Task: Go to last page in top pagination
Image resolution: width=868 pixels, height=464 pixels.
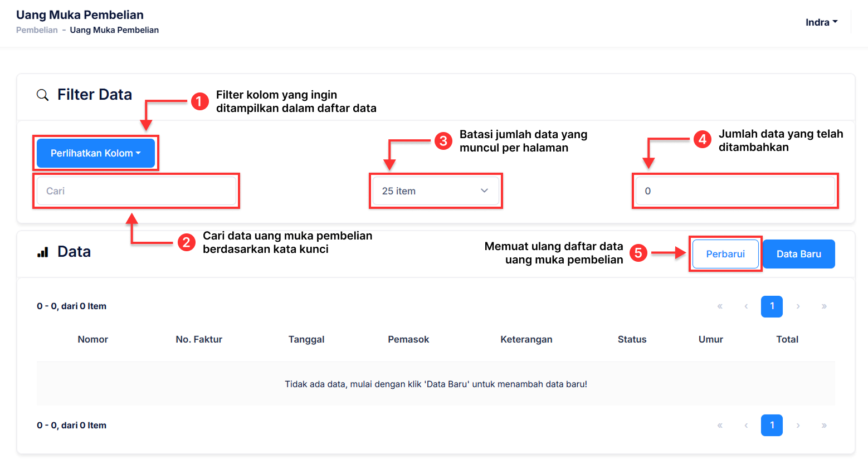Action: point(824,306)
